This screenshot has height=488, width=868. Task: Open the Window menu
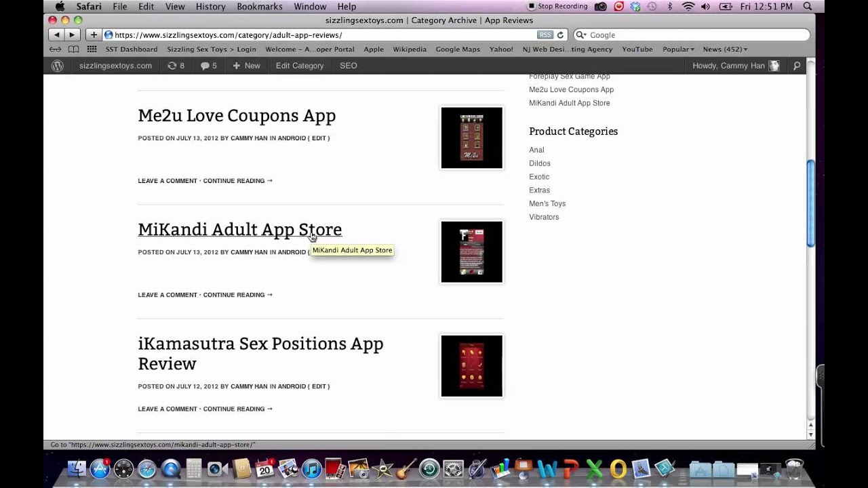[310, 6]
